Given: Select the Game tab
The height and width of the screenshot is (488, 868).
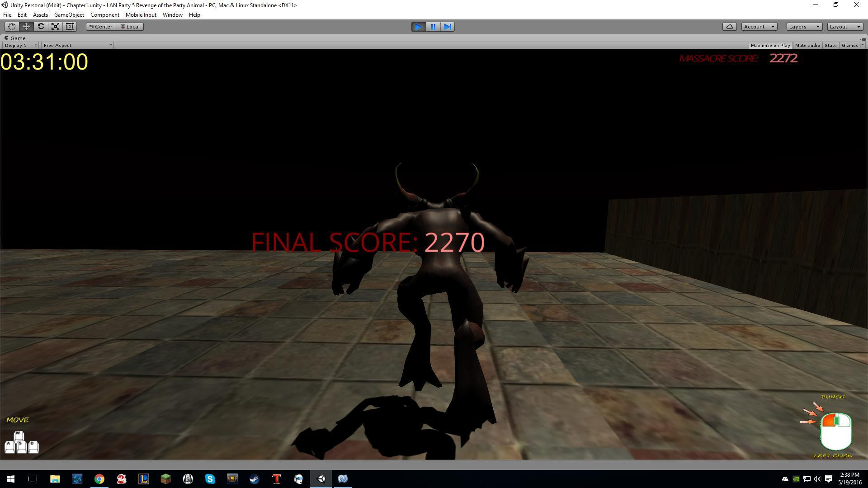Looking at the screenshot, I should click(15, 38).
